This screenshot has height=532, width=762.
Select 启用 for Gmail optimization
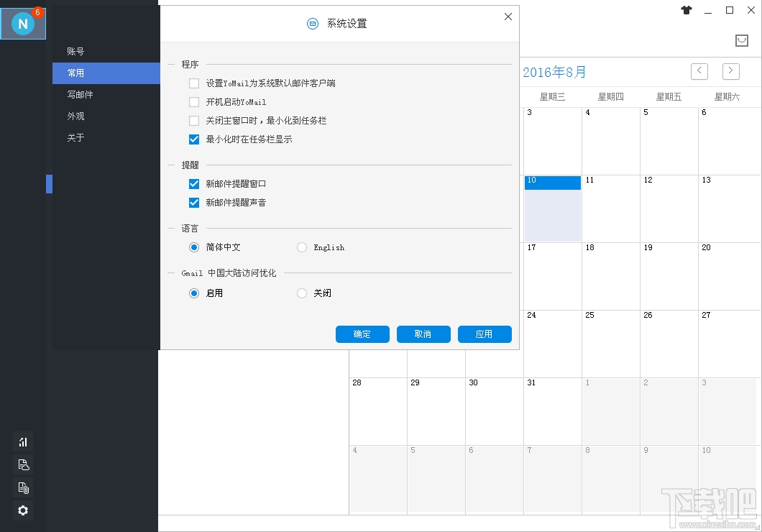coord(194,293)
